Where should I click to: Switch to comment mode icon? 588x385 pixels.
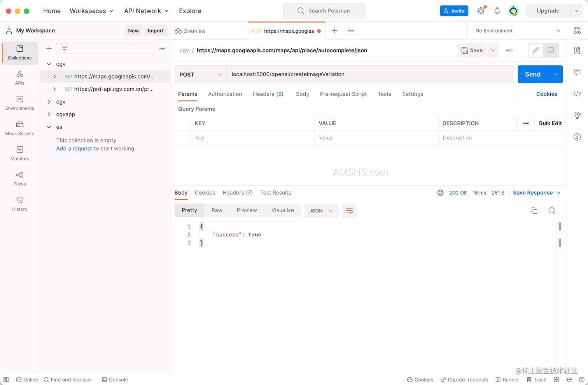(551, 50)
